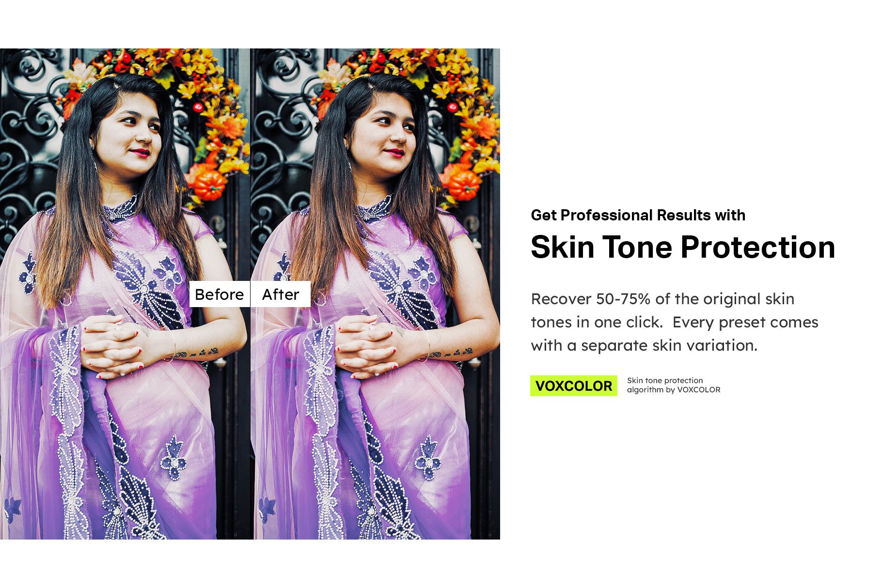Screen dimensions: 882x588
Task: Select the Skin Tone Protection headline
Action: click(x=683, y=247)
